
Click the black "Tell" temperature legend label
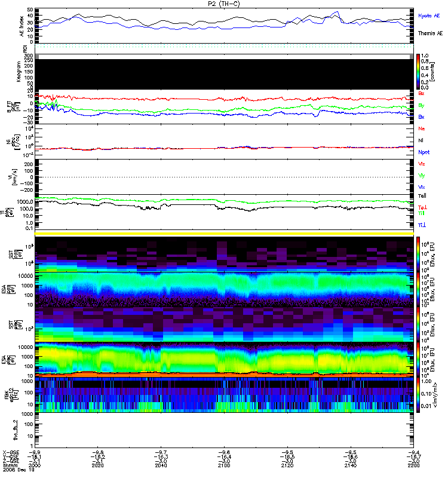422,196
